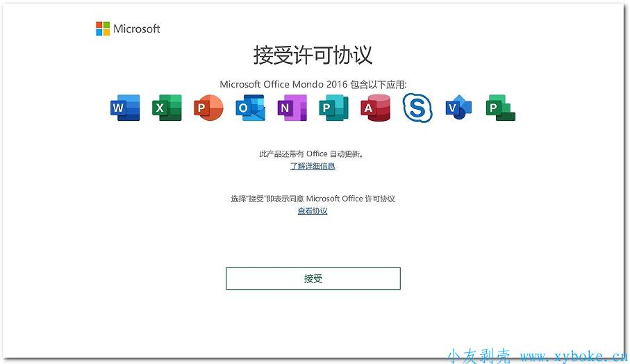Click the 即表示同意 license agreement sentence
Viewport: 630px width, 364px height.
coord(313,199)
